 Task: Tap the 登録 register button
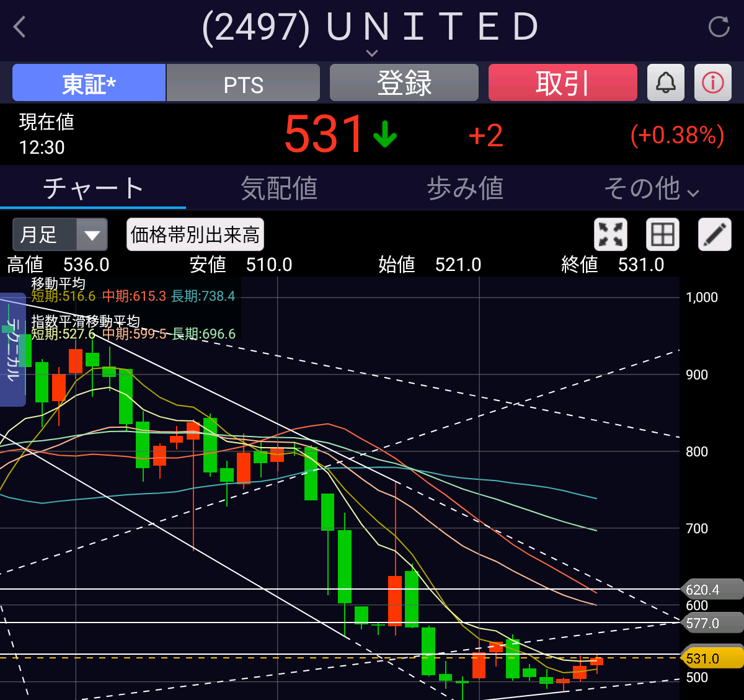coord(404,82)
